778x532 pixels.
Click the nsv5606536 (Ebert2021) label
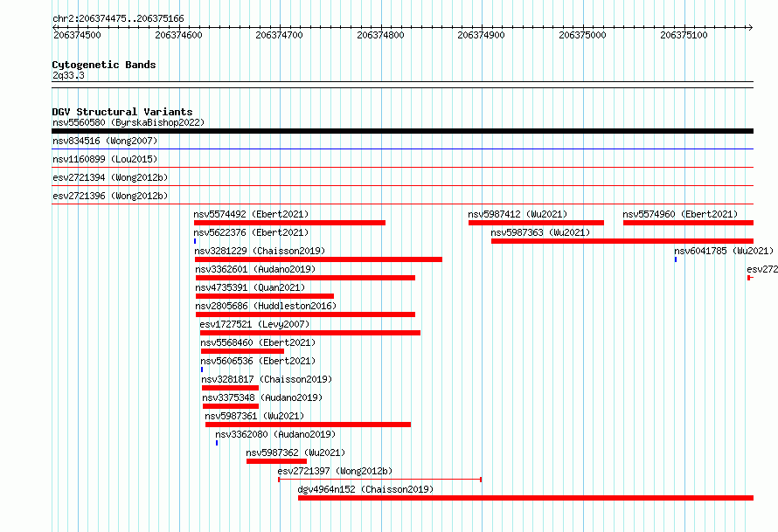coord(258,361)
